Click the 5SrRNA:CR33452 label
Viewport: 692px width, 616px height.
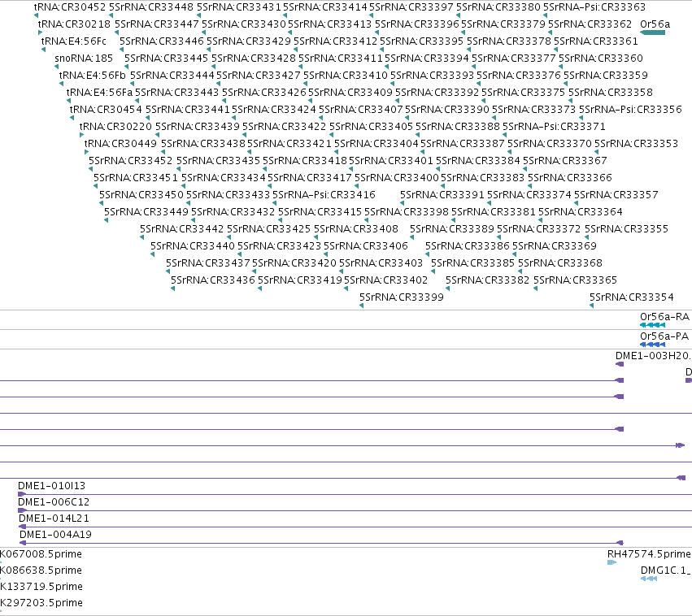click(131, 161)
